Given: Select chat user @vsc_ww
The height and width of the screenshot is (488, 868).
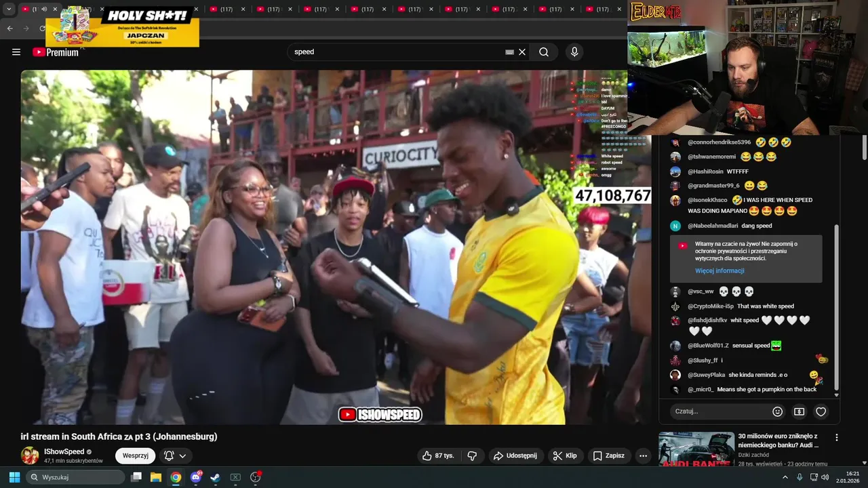Looking at the screenshot, I should pyautogui.click(x=701, y=291).
